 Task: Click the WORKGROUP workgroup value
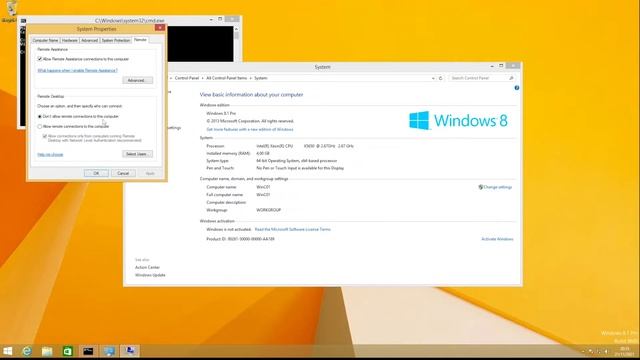pyautogui.click(x=269, y=210)
